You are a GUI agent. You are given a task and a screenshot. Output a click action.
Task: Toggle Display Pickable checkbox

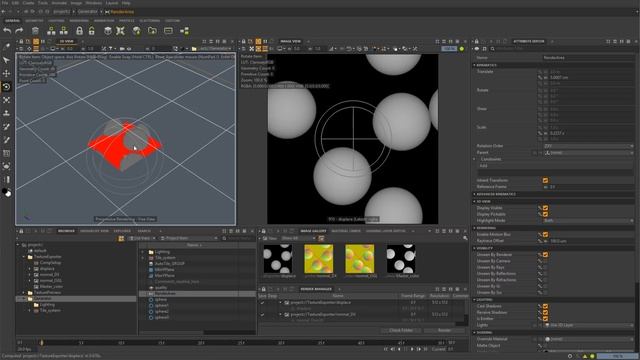click(545, 214)
